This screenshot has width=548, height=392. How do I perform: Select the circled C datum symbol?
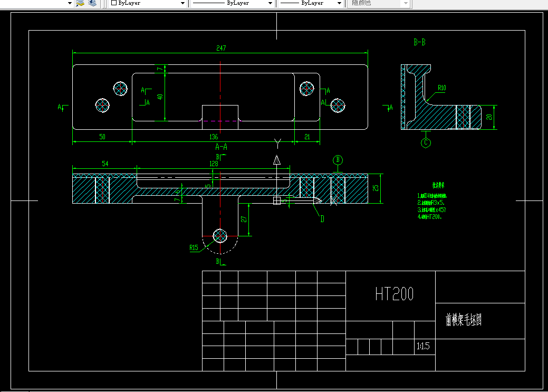(426, 142)
